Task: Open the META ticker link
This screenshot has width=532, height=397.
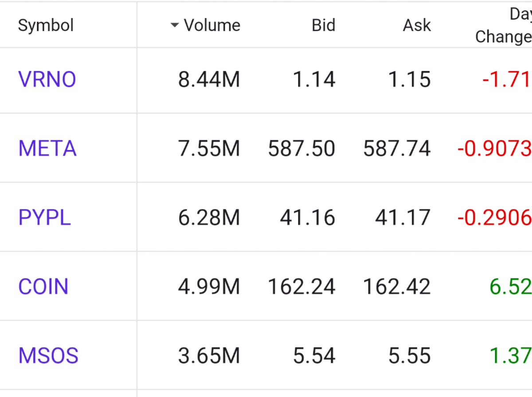Action: click(47, 149)
